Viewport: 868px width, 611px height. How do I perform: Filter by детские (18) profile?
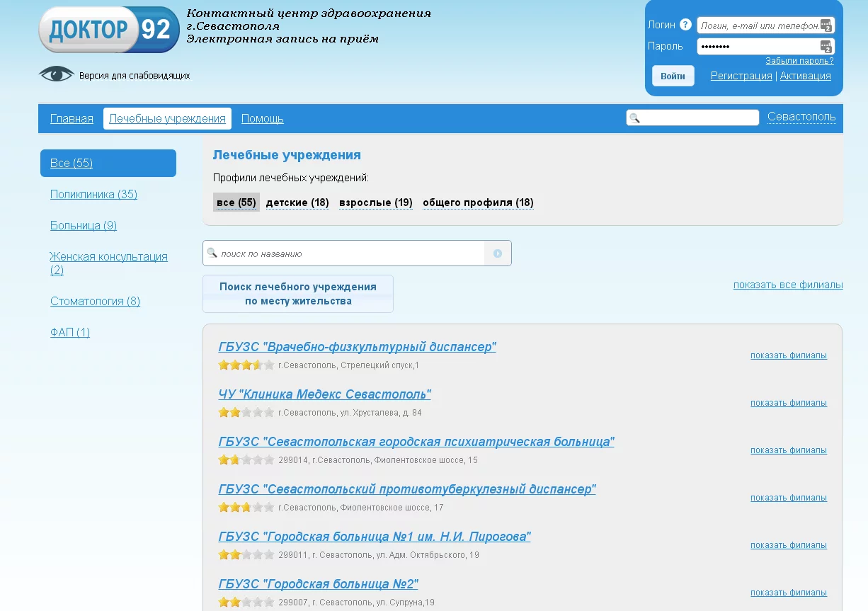tap(297, 202)
